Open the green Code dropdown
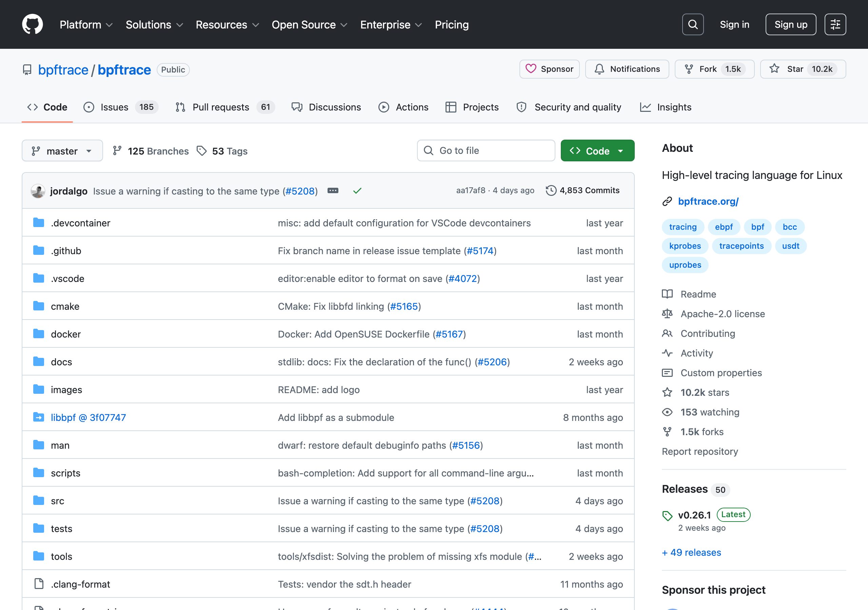868x610 pixels. click(597, 151)
